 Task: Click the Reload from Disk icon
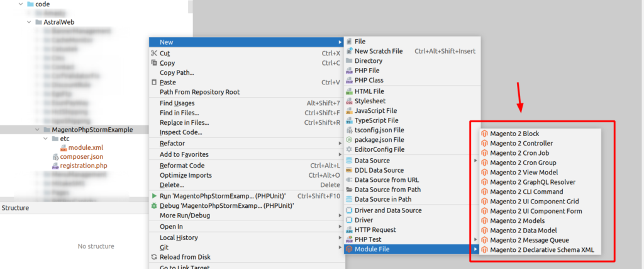coord(154,257)
